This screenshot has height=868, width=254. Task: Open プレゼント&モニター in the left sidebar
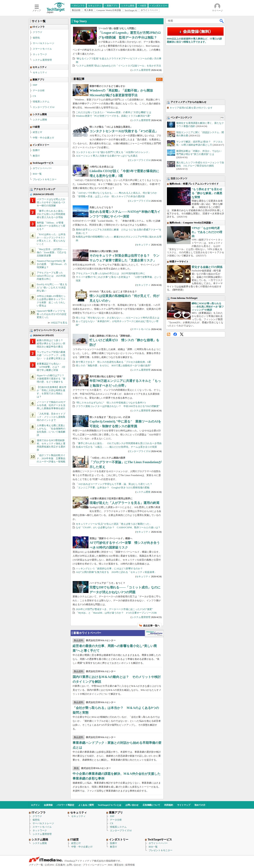44,179
